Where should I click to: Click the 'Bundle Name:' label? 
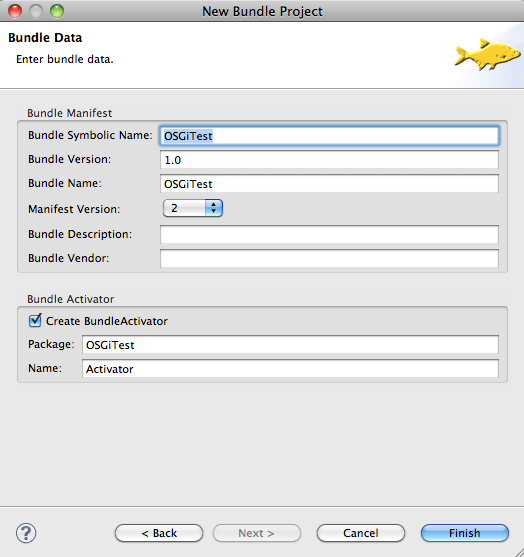point(65,183)
